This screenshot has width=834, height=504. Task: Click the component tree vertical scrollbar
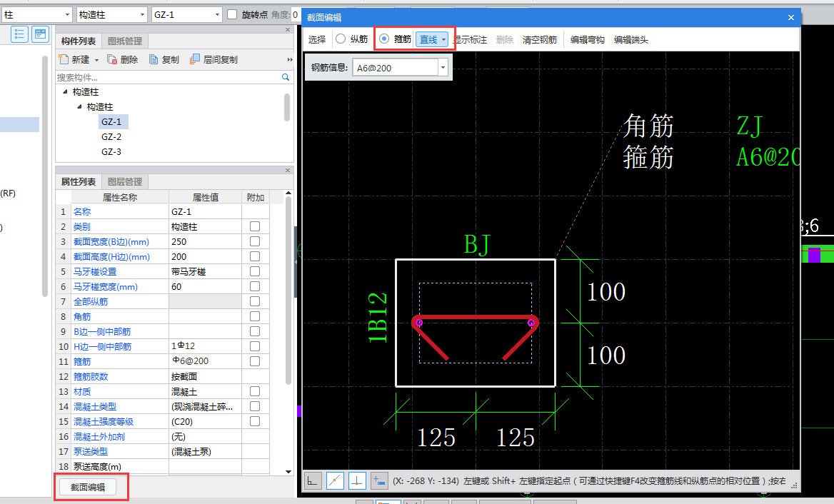tap(287, 107)
